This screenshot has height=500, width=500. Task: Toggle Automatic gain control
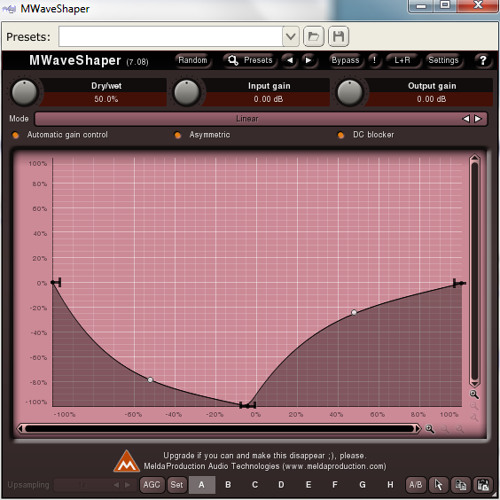coord(60,135)
